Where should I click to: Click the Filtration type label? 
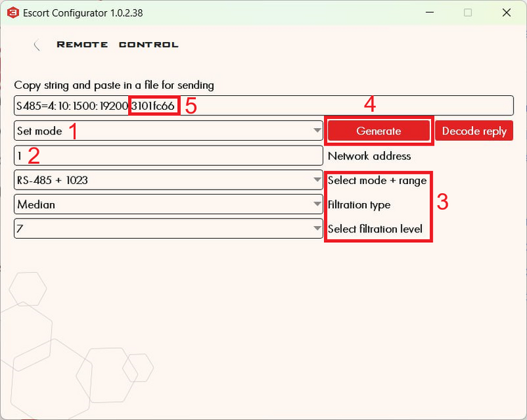(x=359, y=205)
